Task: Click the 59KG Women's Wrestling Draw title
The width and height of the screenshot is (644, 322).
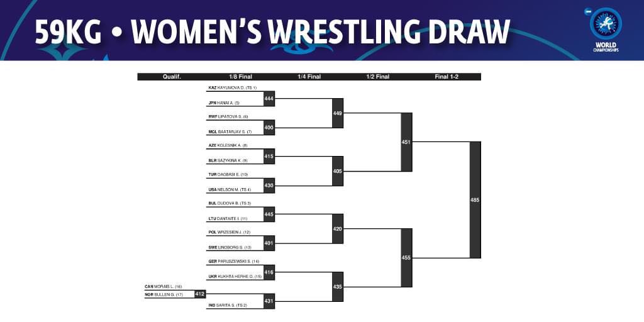Action: 273,31
